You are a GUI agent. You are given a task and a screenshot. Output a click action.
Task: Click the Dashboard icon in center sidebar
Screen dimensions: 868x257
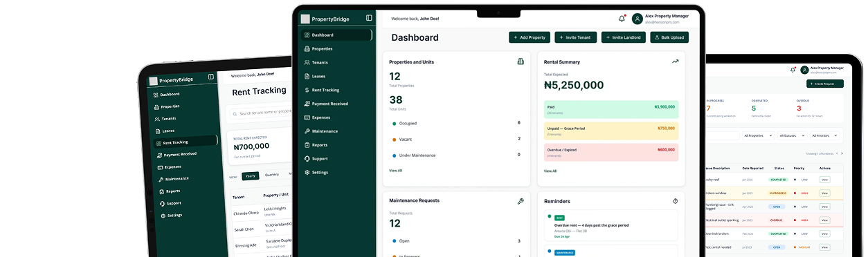[307, 35]
